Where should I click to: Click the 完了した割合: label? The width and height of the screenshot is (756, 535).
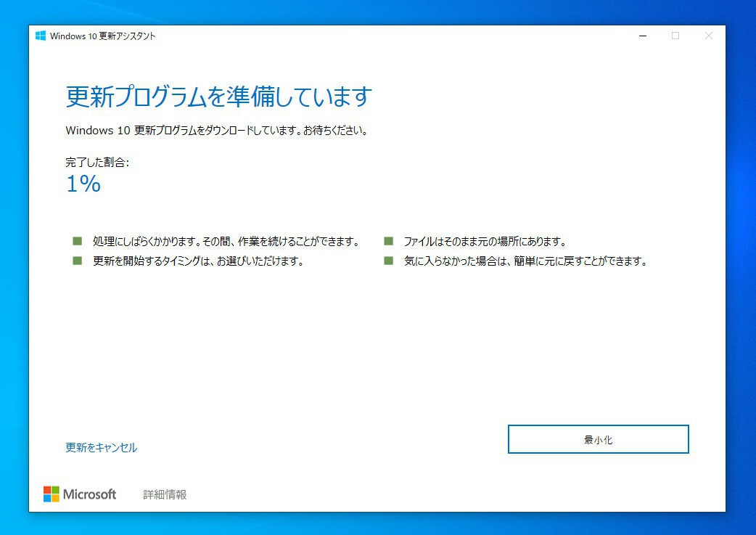click(97, 162)
